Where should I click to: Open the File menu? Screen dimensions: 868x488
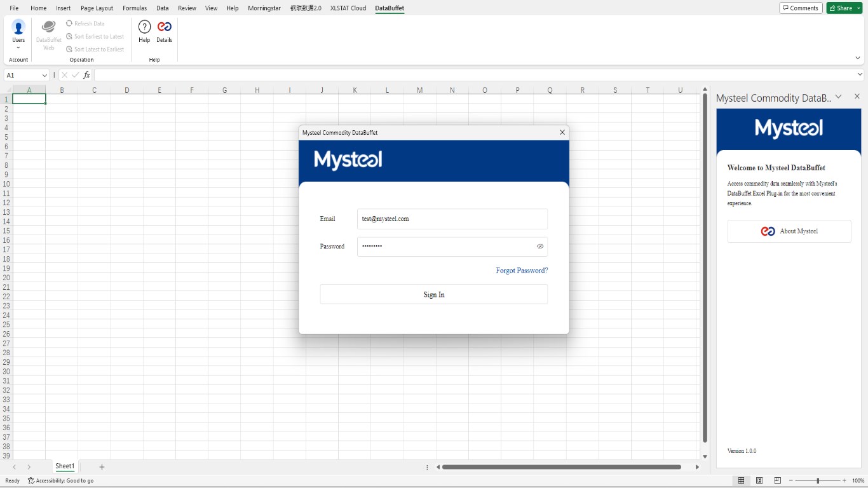[x=14, y=8]
